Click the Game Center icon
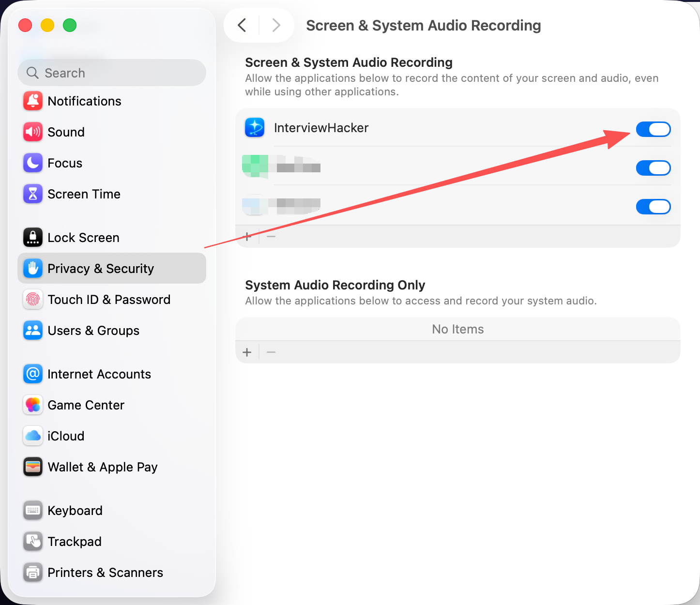Image resolution: width=700 pixels, height=605 pixels. (33, 405)
